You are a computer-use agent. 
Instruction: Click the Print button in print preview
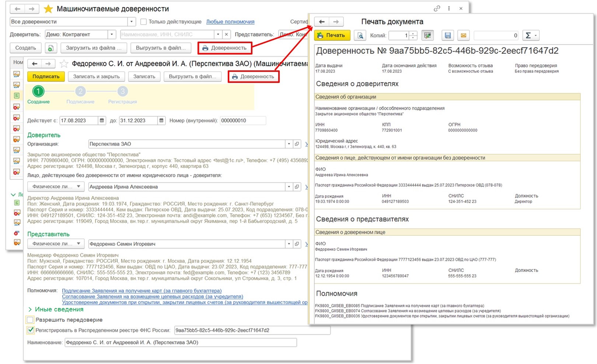[x=332, y=35]
